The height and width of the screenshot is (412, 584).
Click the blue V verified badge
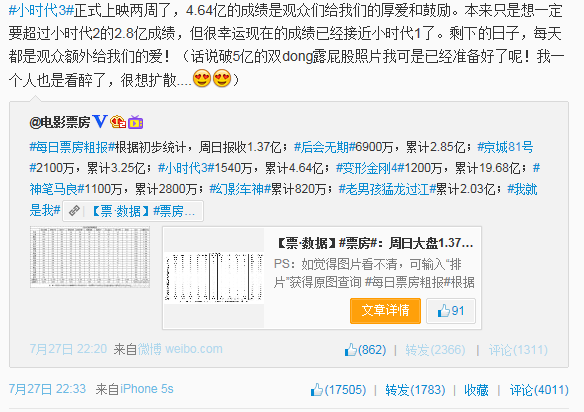(x=100, y=121)
